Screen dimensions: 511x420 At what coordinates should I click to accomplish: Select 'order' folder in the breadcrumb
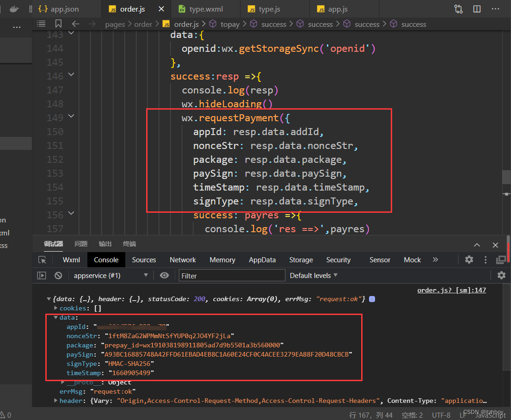[143, 25]
